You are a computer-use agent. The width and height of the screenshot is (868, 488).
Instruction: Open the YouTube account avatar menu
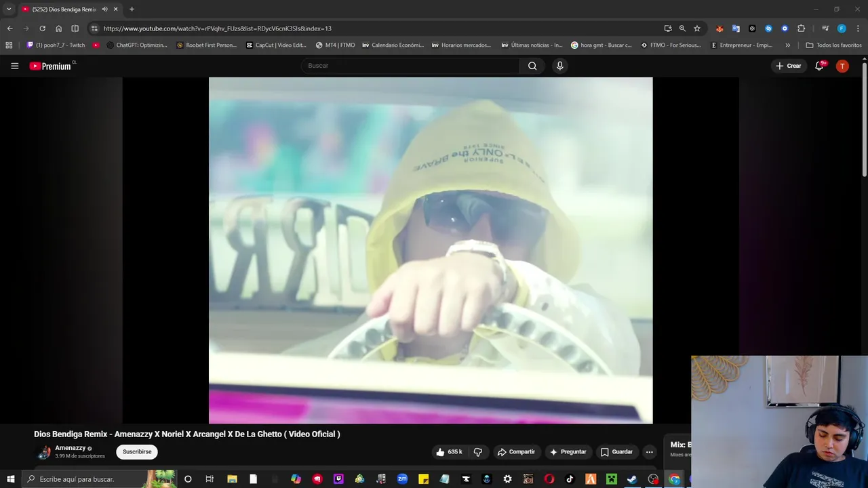[x=842, y=66]
